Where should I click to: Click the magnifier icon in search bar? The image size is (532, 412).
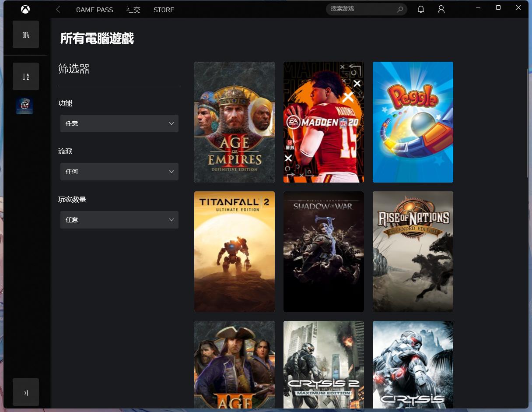pos(399,9)
